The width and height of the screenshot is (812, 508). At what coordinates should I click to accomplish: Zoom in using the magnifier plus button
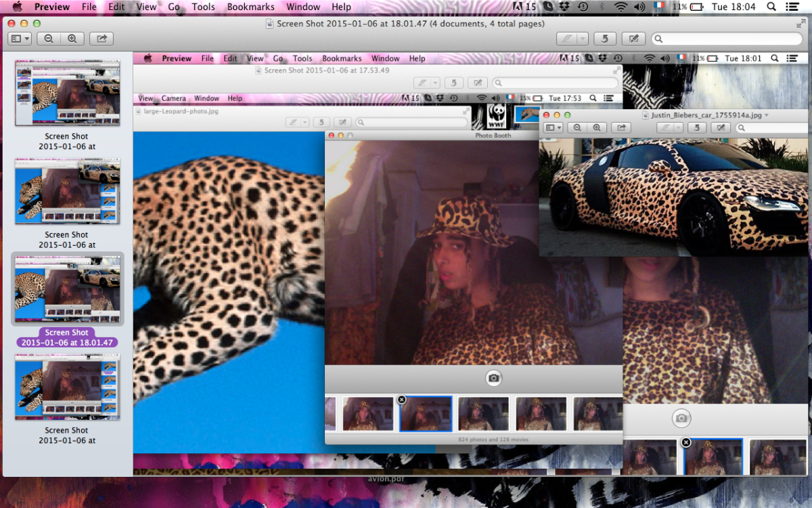[x=72, y=39]
